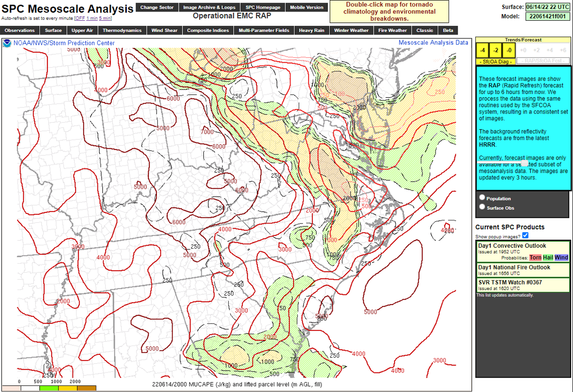Image resolution: width=573 pixels, height=392 pixels.
Task: Open the Day1 National Fire Outlook
Action: tap(514, 267)
